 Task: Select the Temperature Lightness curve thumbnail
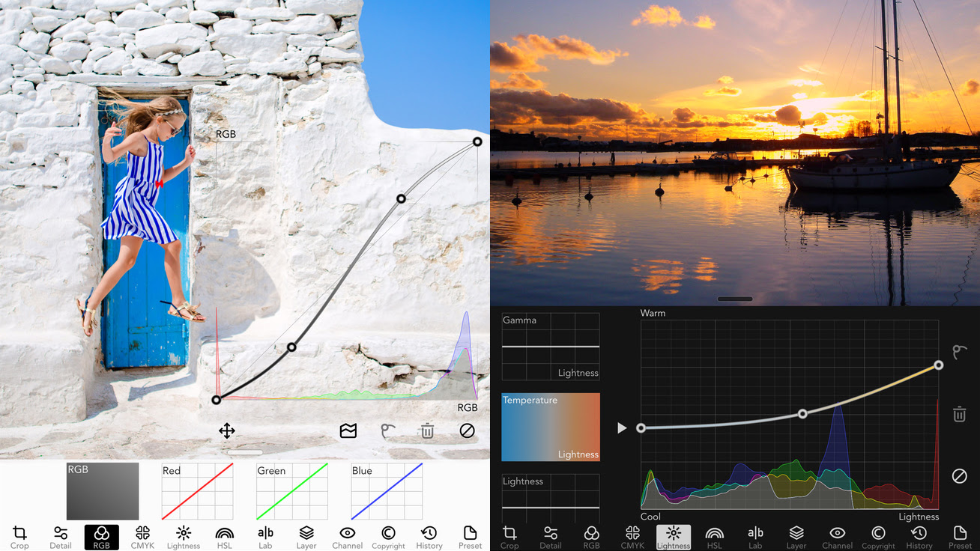point(551,427)
